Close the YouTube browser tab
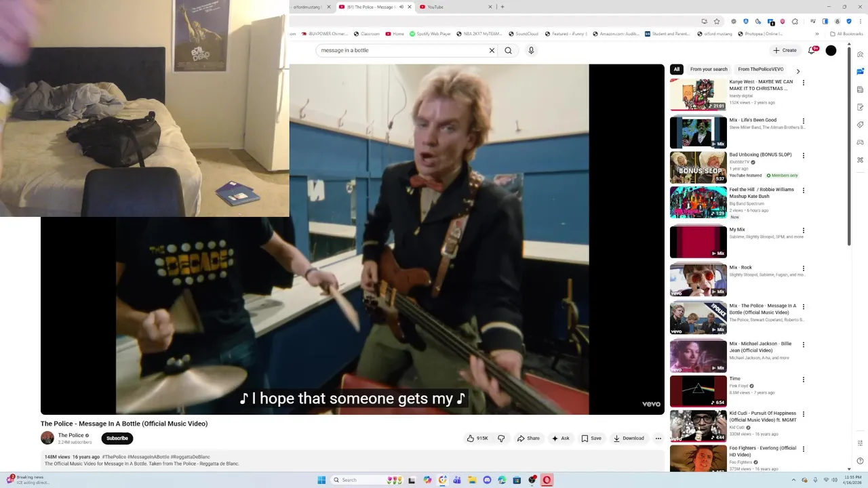This screenshot has width=868, height=488. pyautogui.click(x=490, y=7)
